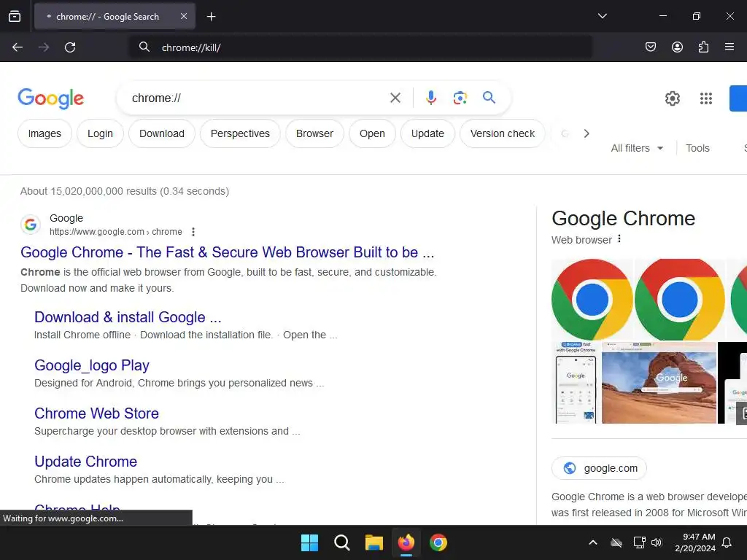Screen dimensions: 747x560
Task: Go to Google homepage via logo
Action: tap(51, 98)
